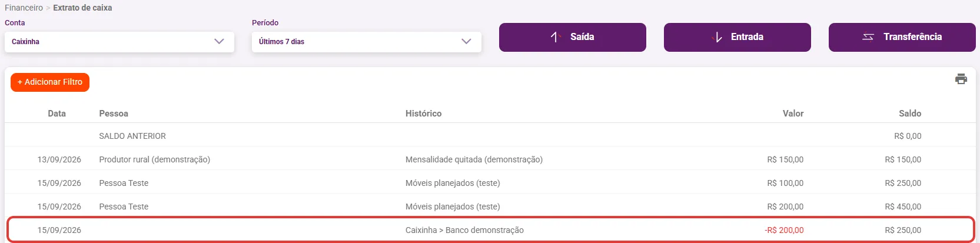
Task: Select the SALDO ANTERIOR row label
Action: pos(132,136)
